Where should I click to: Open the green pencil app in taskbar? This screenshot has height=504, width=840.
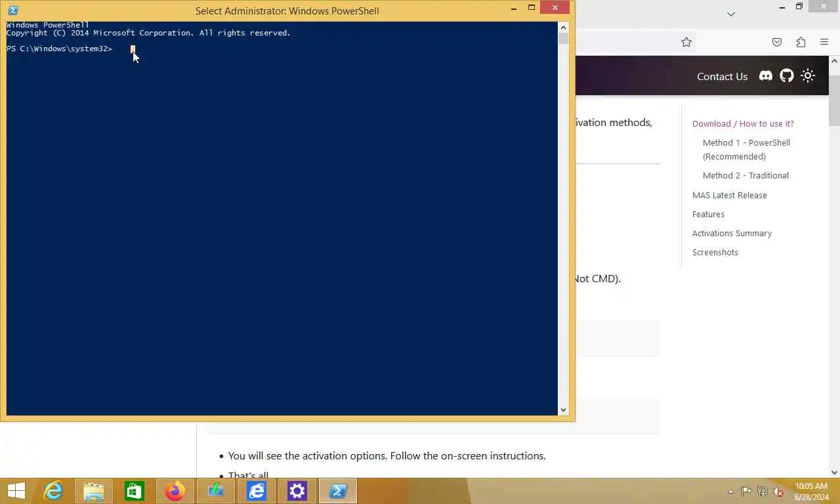[216, 491]
